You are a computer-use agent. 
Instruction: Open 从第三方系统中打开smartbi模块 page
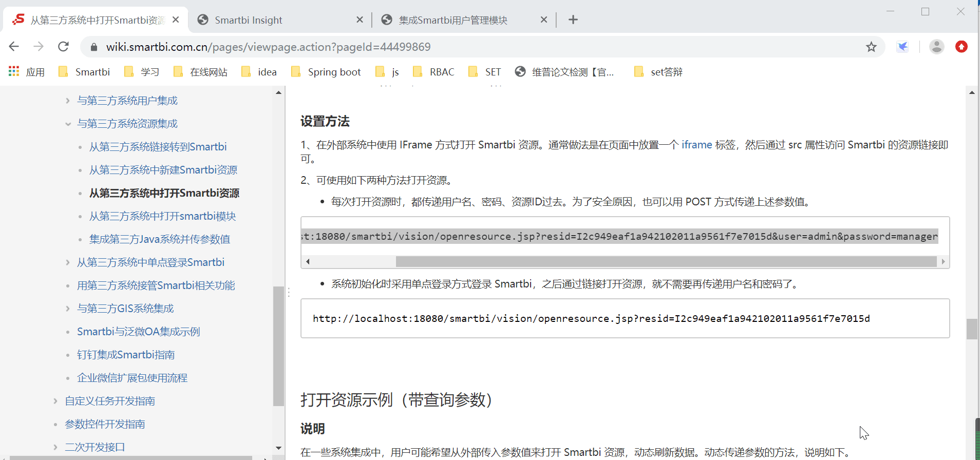pyautogui.click(x=162, y=216)
